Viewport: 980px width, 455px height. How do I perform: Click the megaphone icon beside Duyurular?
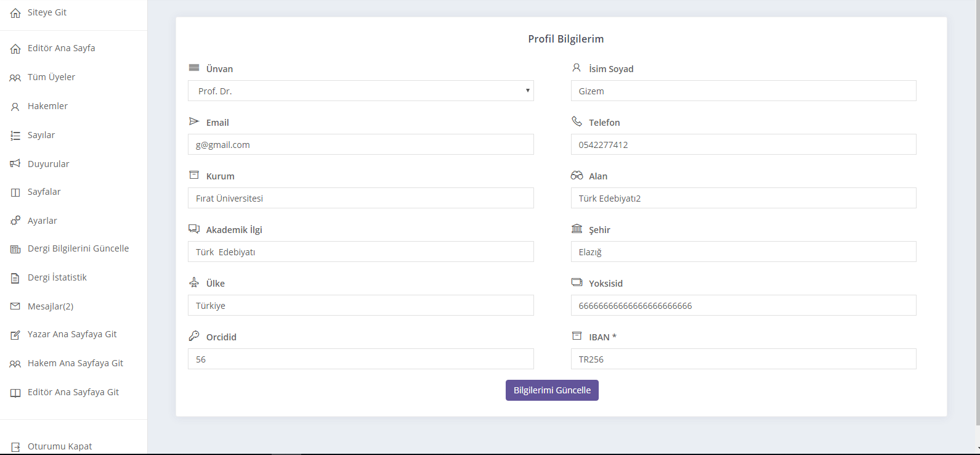[x=15, y=164]
